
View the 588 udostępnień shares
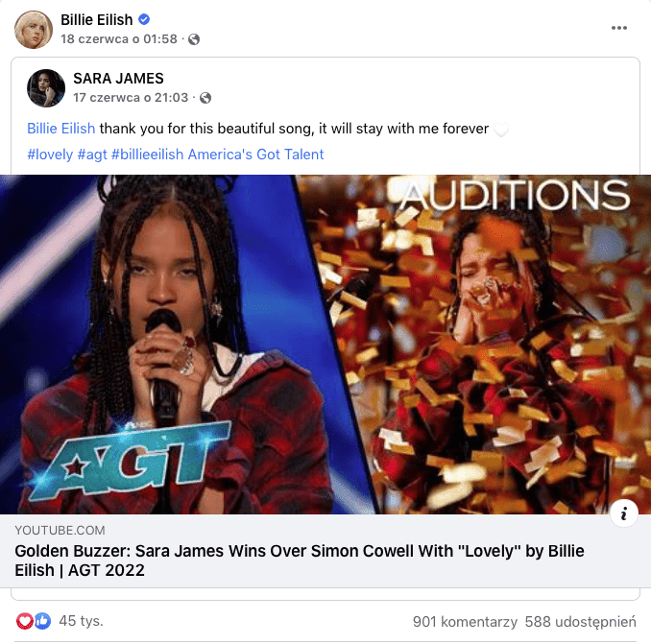pyautogui.click(x=580, y=622)
